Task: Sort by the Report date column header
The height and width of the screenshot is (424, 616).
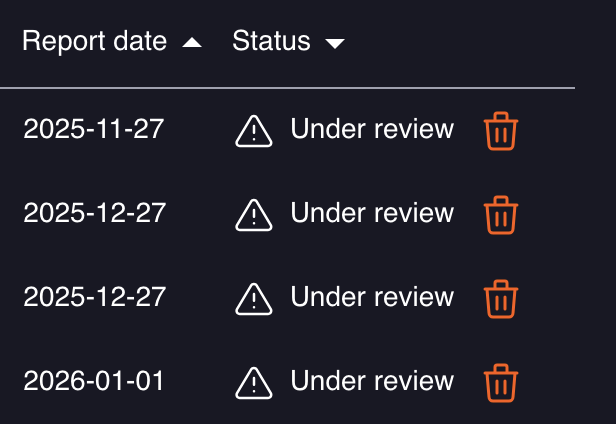Action: [x=94, y=41]
